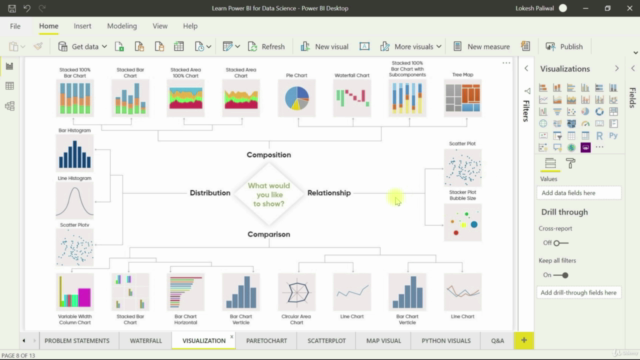Insert a Text box from ribbon
The image size is (640, 360).
point(364,47)
